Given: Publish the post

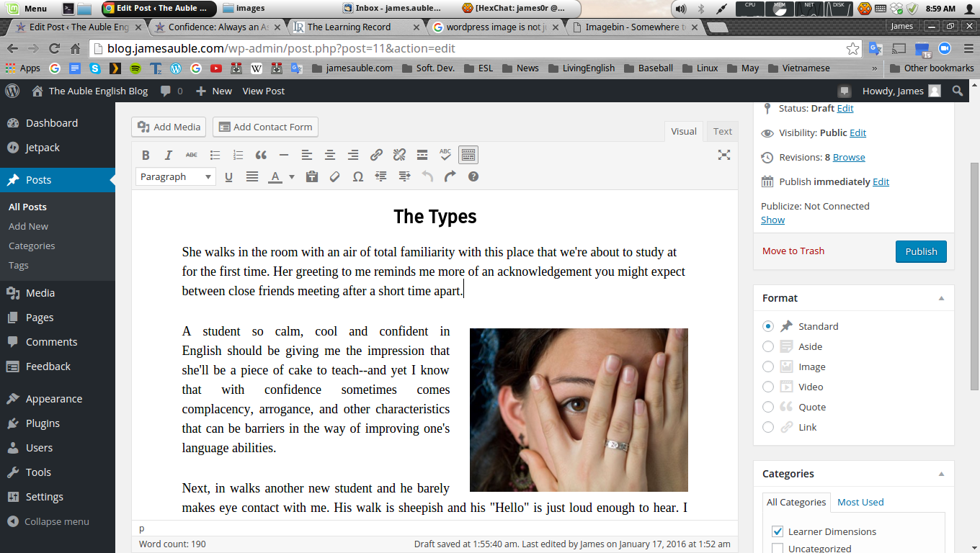Looking at the screenshot, I should [x=921, y=251].
